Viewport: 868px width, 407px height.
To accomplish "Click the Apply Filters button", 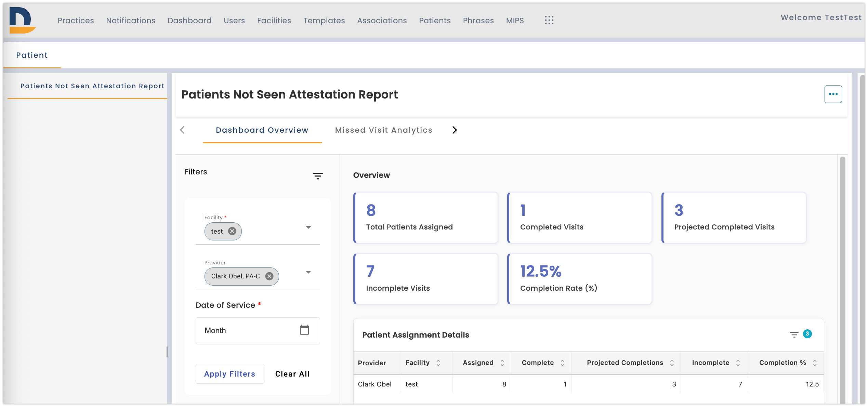I will [x=229, y=374].
